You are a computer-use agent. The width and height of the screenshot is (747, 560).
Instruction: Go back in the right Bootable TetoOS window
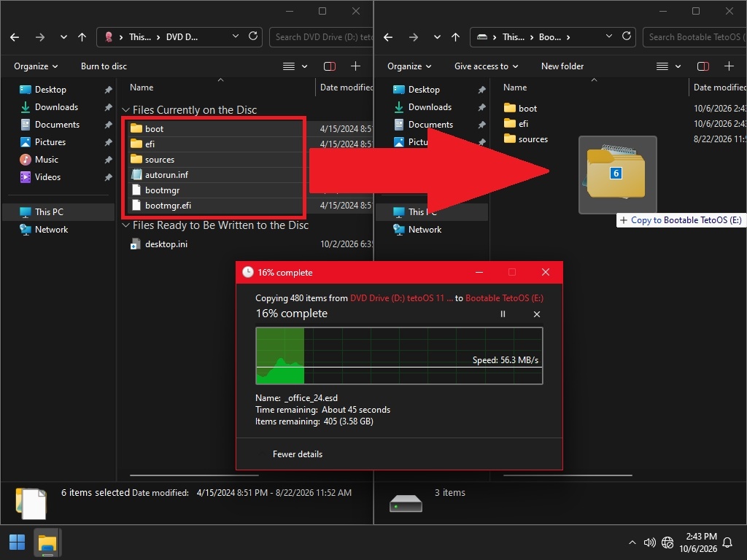pyautogui.click(x=388, y=37)
